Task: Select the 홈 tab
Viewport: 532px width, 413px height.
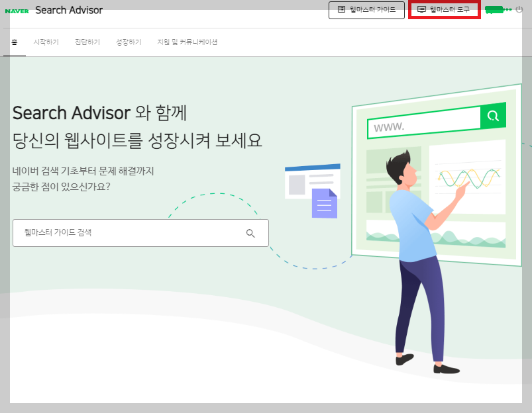Action: [15, 42]
